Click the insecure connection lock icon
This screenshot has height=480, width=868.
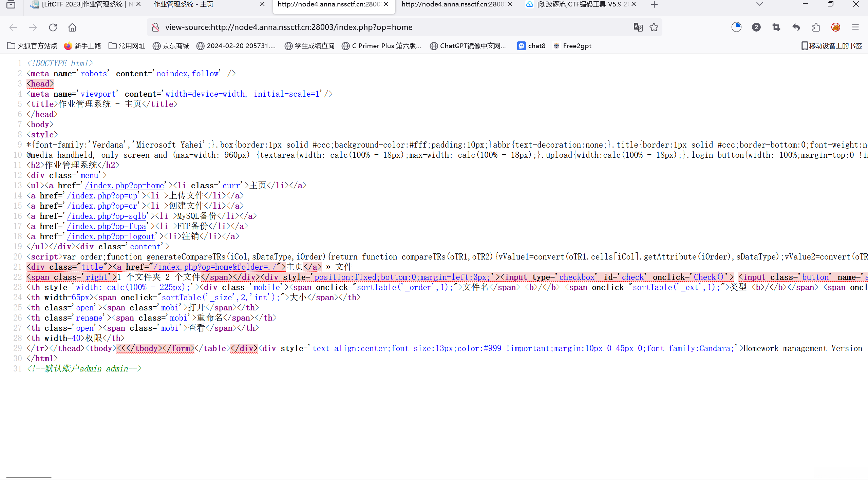[x=155, y=27]
